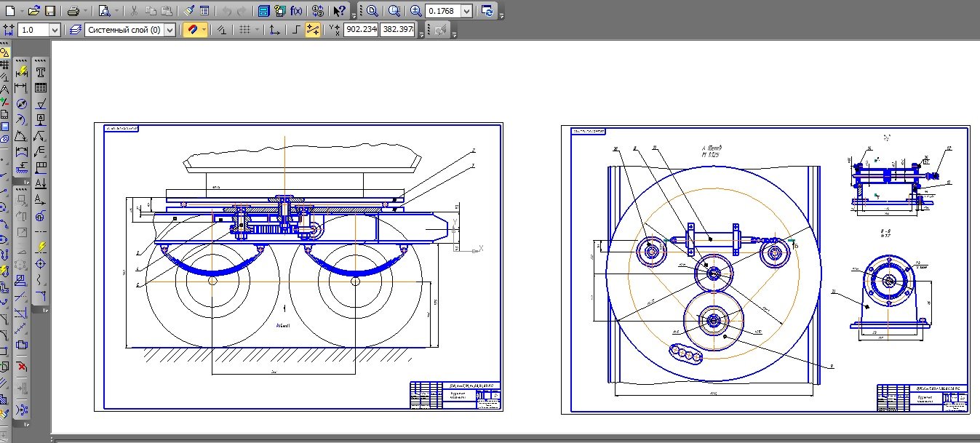980x443 pixels.
Task: Choose the surface roughness symbol tool
Action: coord(41,103)
